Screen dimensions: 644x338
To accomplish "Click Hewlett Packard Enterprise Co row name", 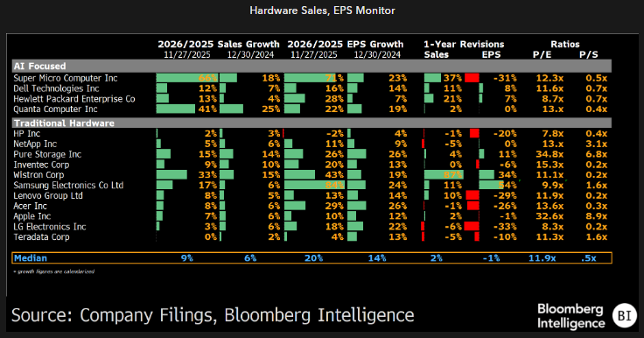I will coord(73,99).
